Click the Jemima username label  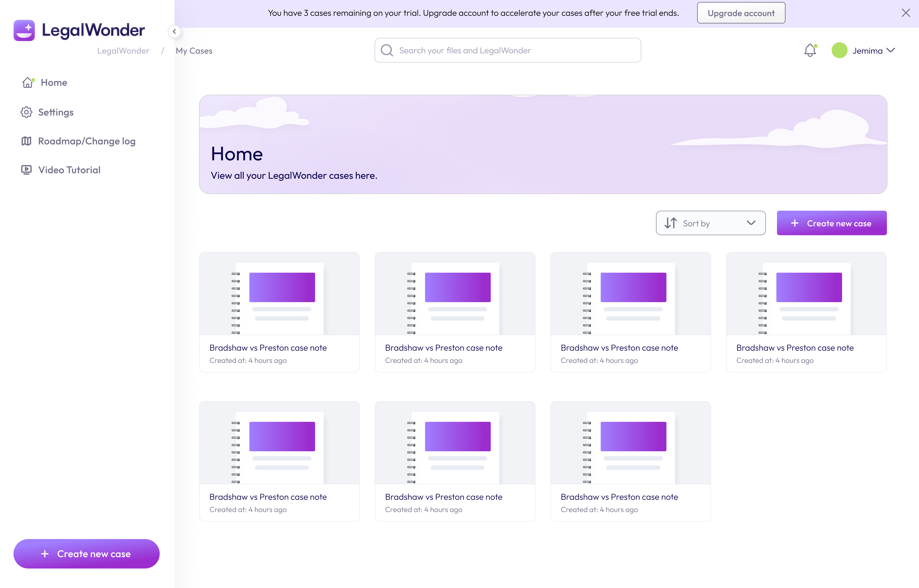tap(867, 51)
